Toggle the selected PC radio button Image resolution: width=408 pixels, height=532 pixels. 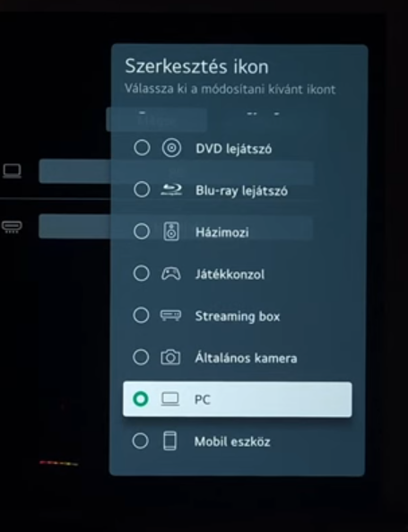coord(141,399)
